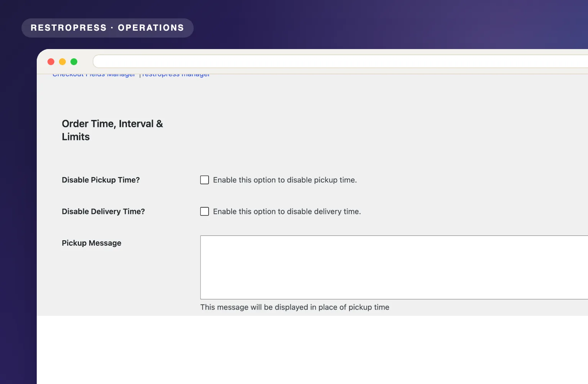Click the "Disable Pickup Time?" label
Viewport: 588px width, 384px height.
(101, 180)
